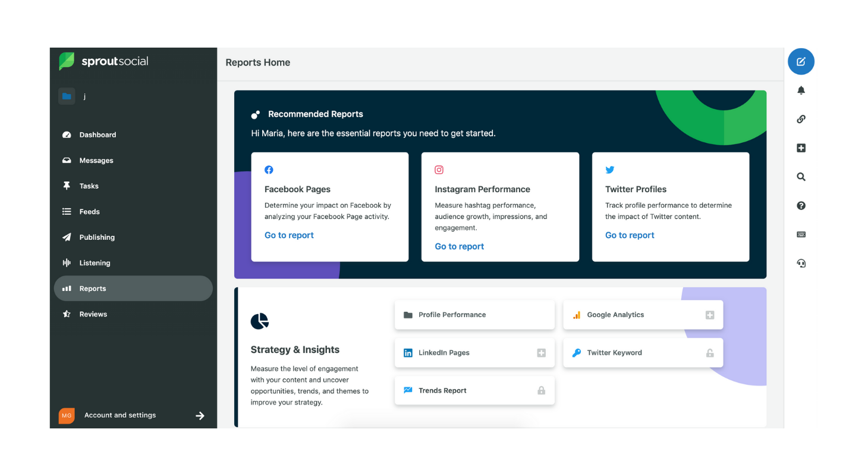Open Reviews in sidebar
The width and height of the screenshot is (868, 476).
click(133, 314)
